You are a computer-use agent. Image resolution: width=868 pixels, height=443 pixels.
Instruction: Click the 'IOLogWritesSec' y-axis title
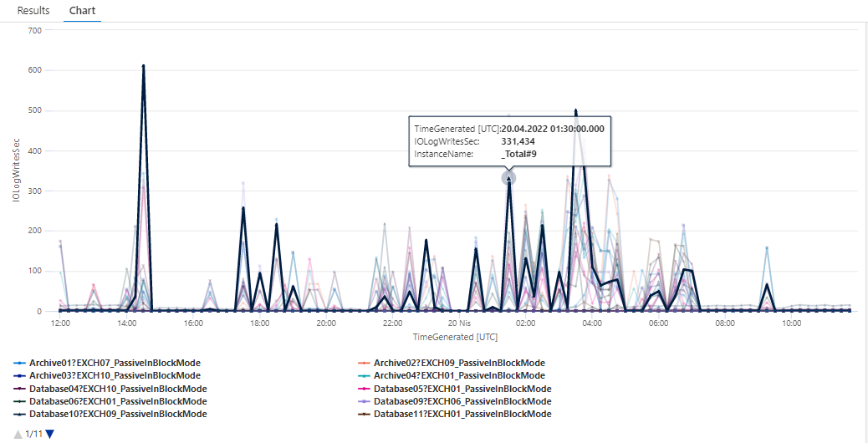[x=18, y=171]
